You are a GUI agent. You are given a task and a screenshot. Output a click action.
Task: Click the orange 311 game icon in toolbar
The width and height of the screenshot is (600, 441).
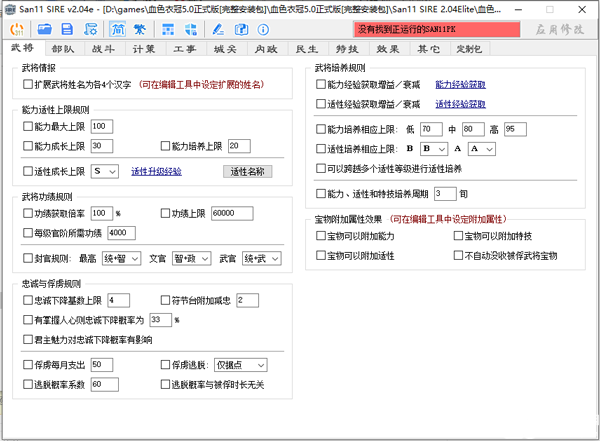tap(15, 29)
